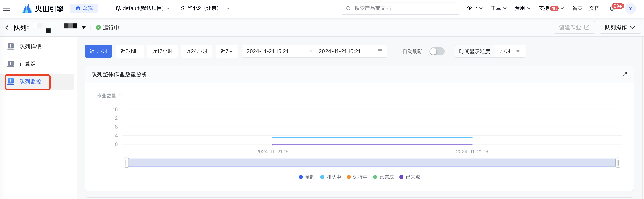Click the search magnifier icon
Image resolution: width=644 pixels, height=199 pixels.
[x=348, y=8]
